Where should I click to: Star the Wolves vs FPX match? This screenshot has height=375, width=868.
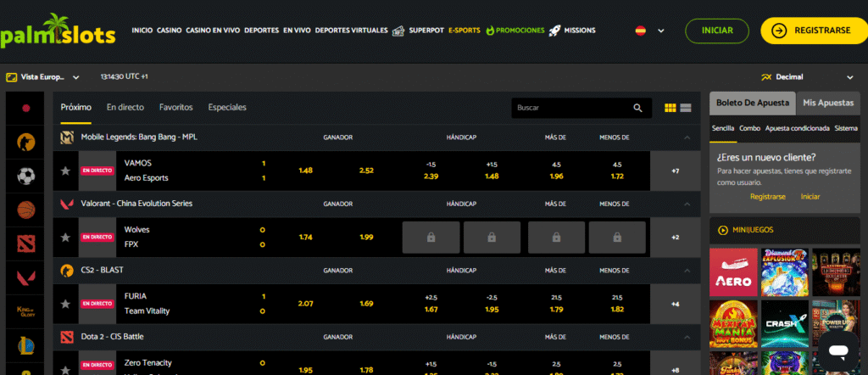65,237
